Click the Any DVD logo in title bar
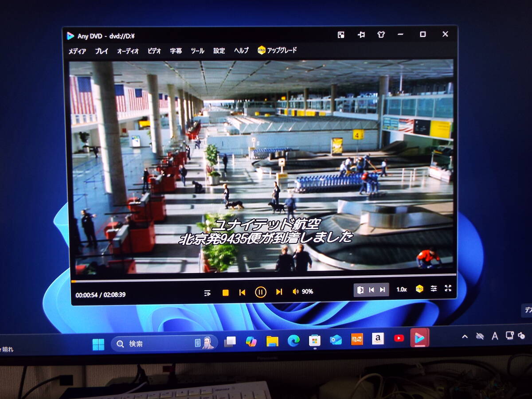Screen dimensions: 532x399 click(x=70, y=36)
